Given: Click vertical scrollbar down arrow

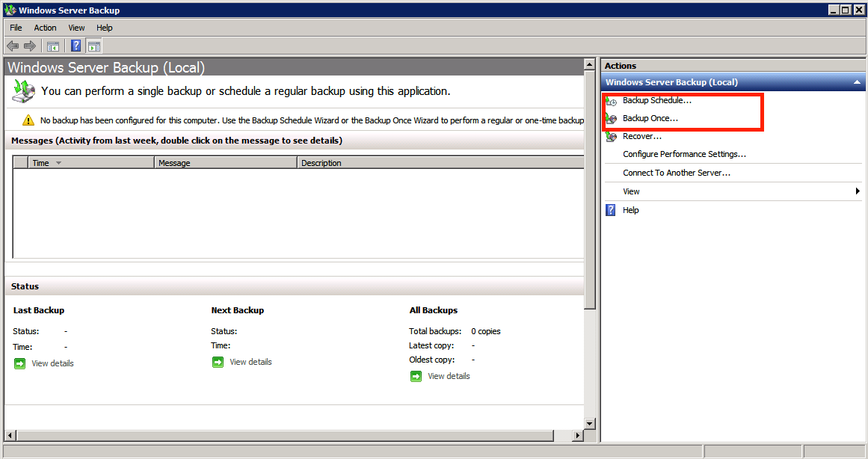Looking at the screenshot, I should click(x=590, y=424).
